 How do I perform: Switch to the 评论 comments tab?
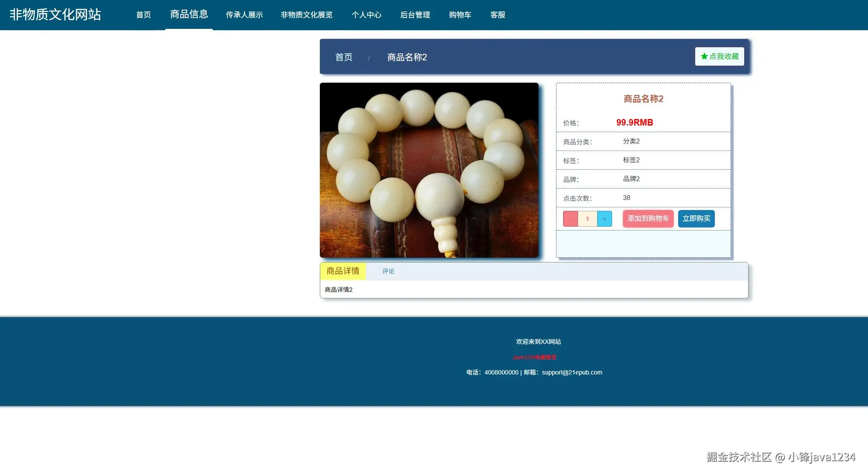click(x=388, y=271)
